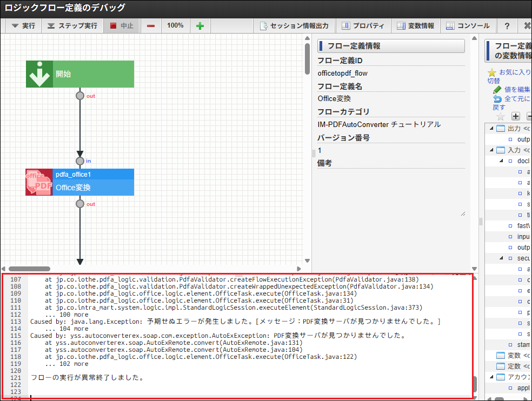The height and width of the screenshot is (401, 532).
Task: Toggle the コンソール panel
Action: click(x=468, y=26)
